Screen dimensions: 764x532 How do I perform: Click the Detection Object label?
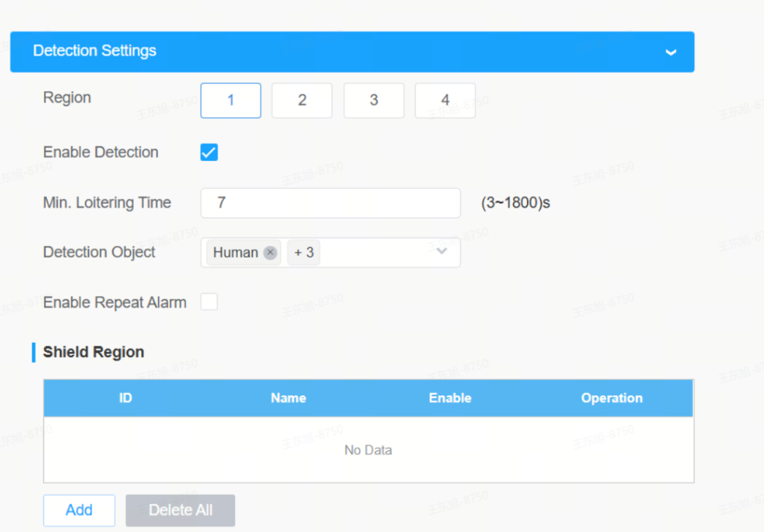[x=100, y=252]
